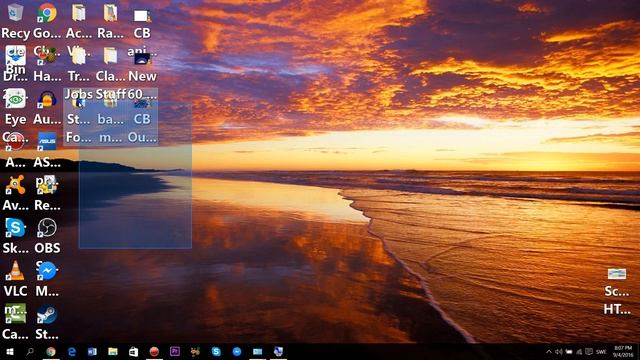Select the Avast antivirus desktop shortcut
Screen dimensions: 640x360
[16, 185]
